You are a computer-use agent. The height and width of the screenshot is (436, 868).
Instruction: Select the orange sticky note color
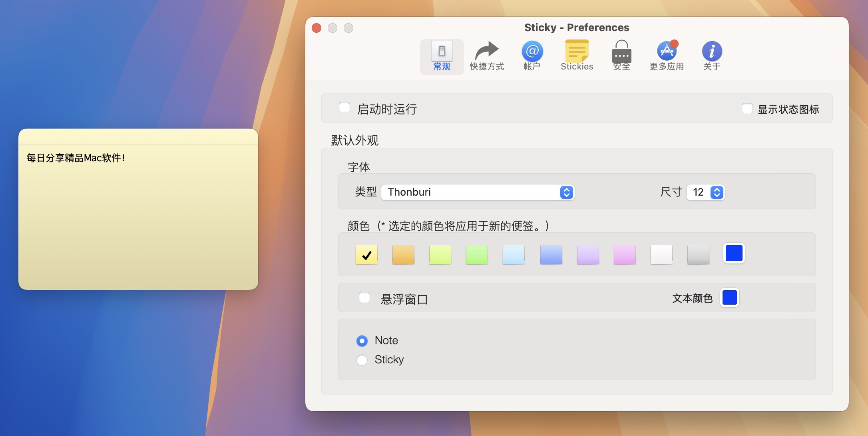coord(404,254)
